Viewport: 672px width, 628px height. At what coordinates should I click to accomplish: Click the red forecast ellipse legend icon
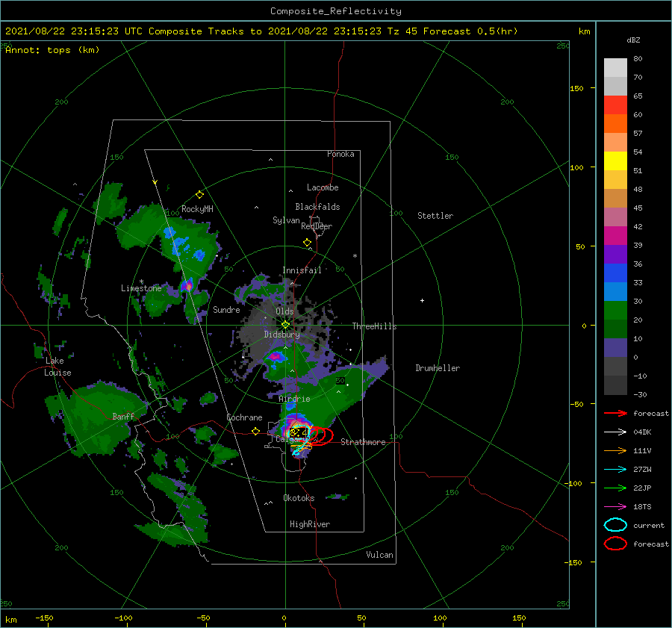coord(615,544)
